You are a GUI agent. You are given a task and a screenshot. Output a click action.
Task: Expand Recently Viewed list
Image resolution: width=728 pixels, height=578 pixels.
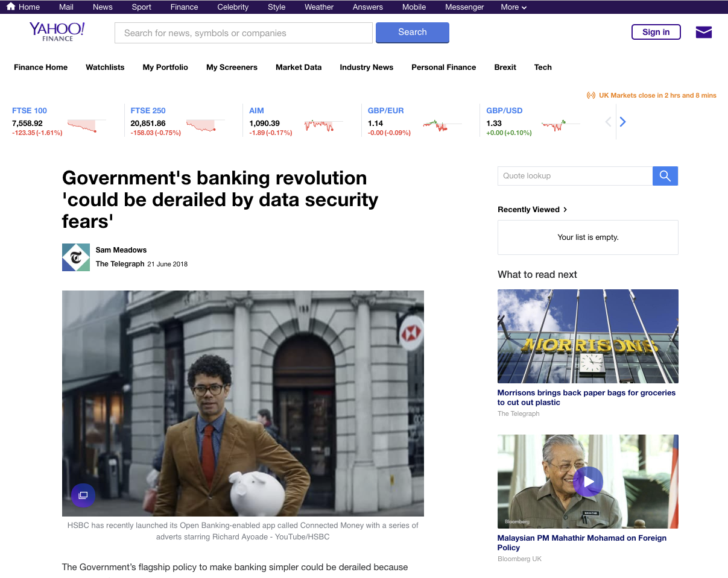coord(533,210)
